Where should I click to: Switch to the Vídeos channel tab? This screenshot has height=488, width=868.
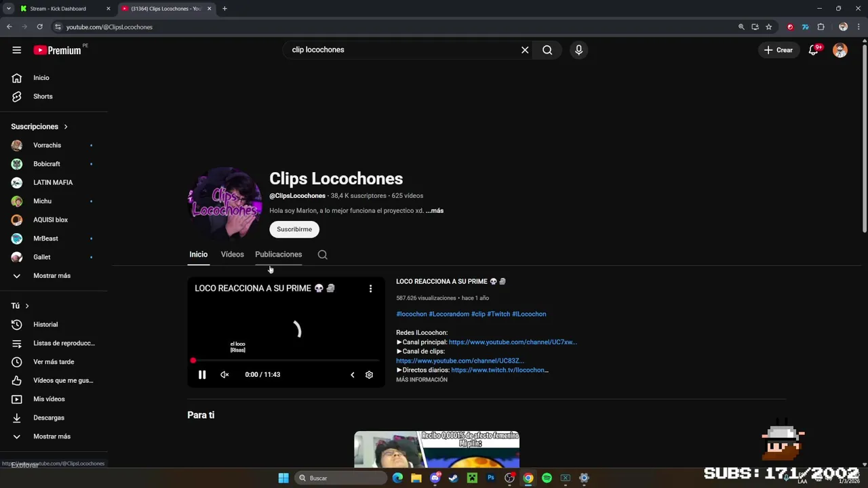point(232,255)
